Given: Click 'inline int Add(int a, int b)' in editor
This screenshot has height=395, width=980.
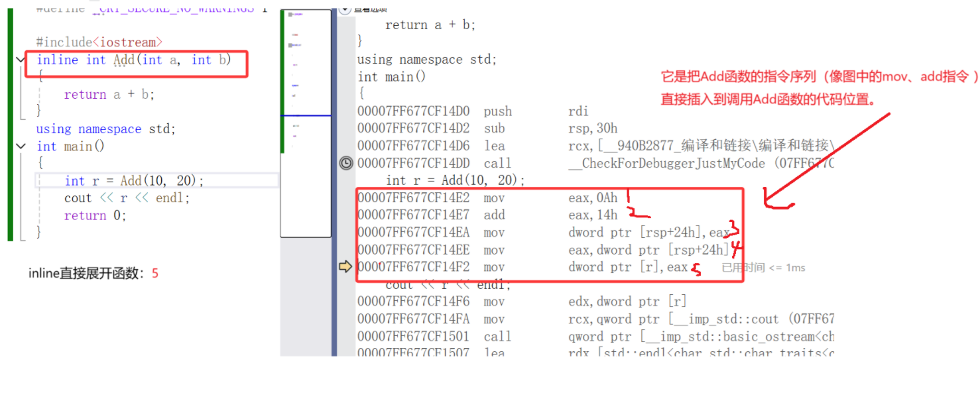Looking at the screenshot, I should coord(134,60).
